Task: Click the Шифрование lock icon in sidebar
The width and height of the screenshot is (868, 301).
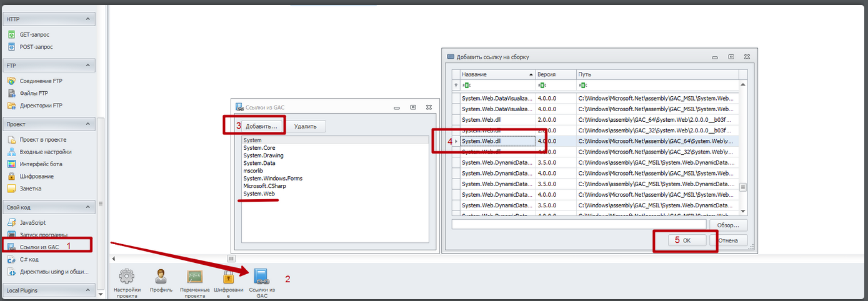Action: click(x=11, y=176)
